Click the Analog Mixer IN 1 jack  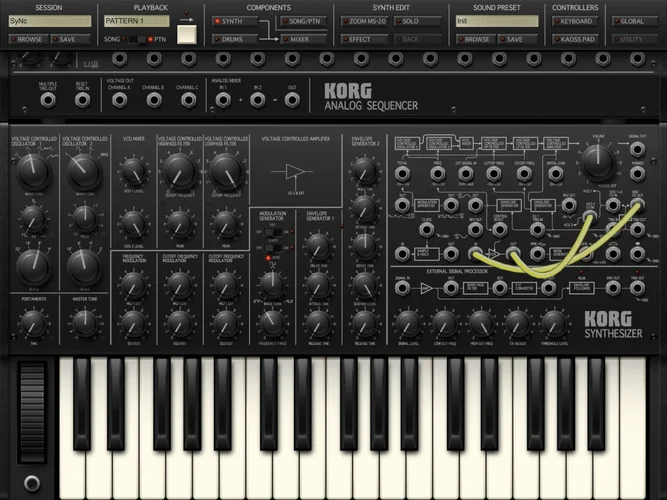coord(223,100)
